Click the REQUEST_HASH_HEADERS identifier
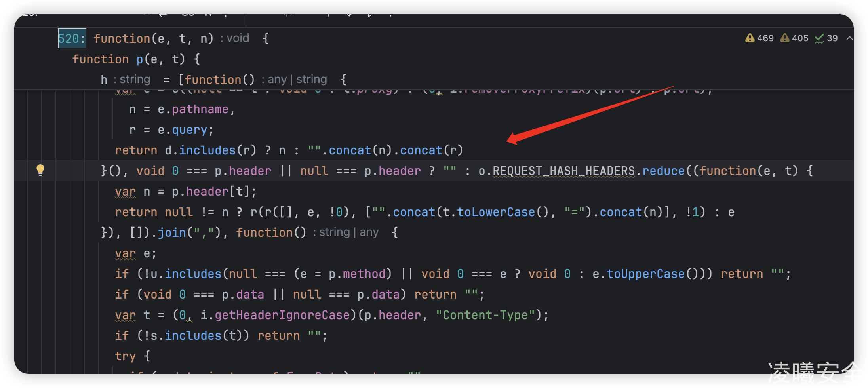This screenshot has height=388, width=868. (x=563, y=171)
